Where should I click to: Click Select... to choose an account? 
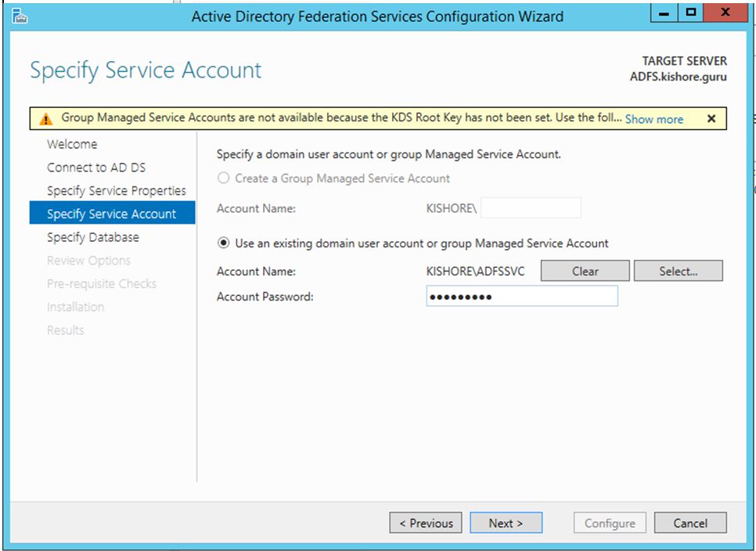[x=678, y=272]
